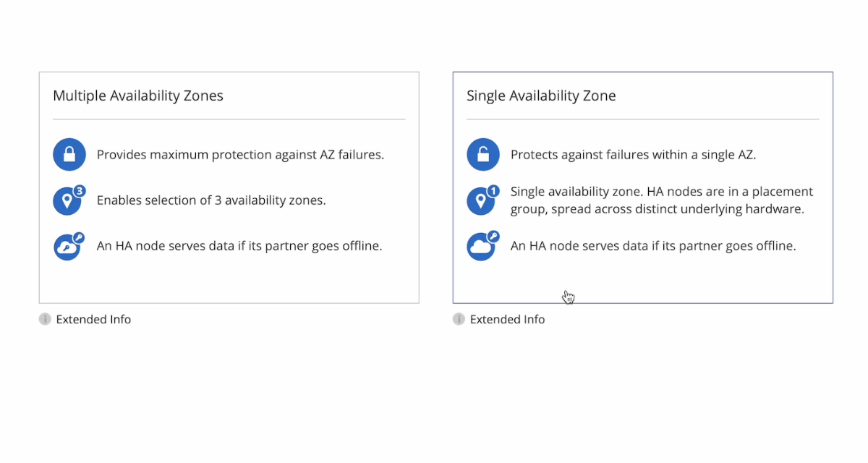Select the Single Availability Zone heading
Viewport: 868px width, 463px height.
541,95
